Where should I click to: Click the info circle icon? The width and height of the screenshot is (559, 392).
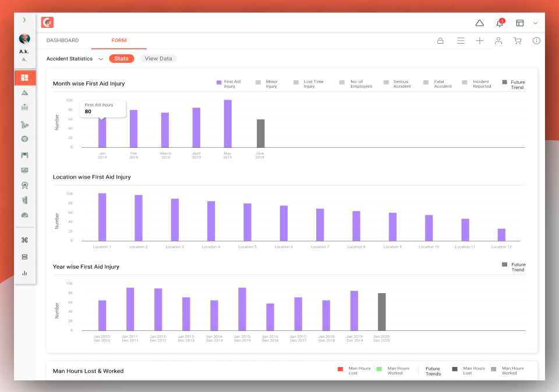pyautogui.click(x=536, y=41)
